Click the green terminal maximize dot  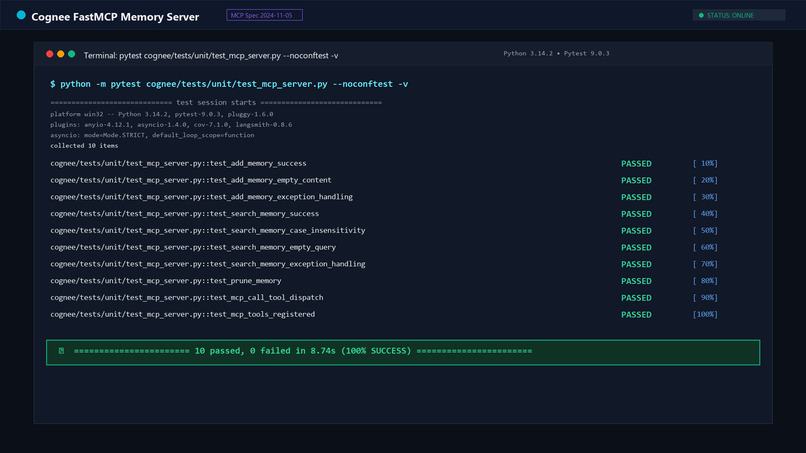[x=71, y=54]
